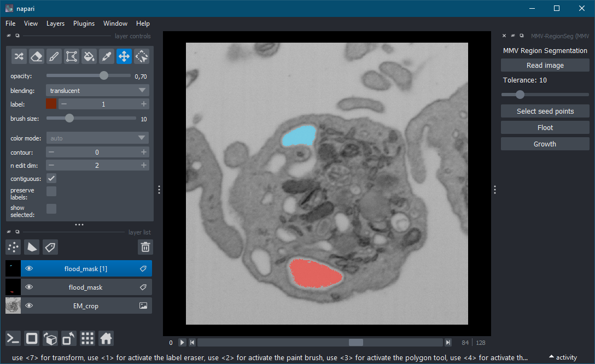Select the fill bucket tool
The width and height of the screenshot is (595, 364).
point(89,56)
